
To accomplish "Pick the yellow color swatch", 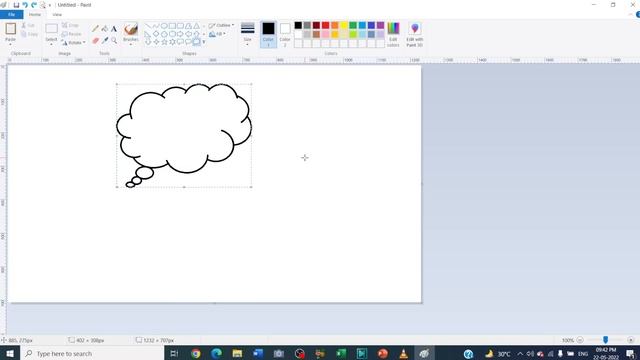I will 344,25.
